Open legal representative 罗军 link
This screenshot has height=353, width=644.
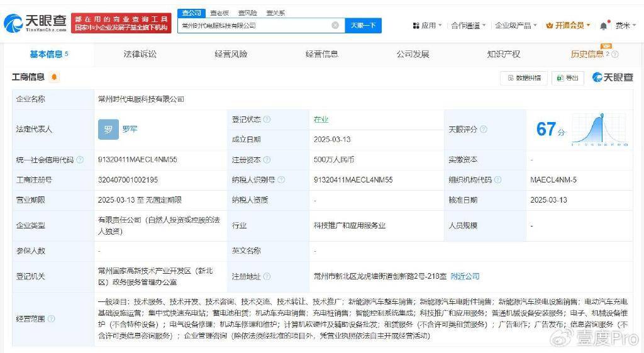tap(130, 129)
